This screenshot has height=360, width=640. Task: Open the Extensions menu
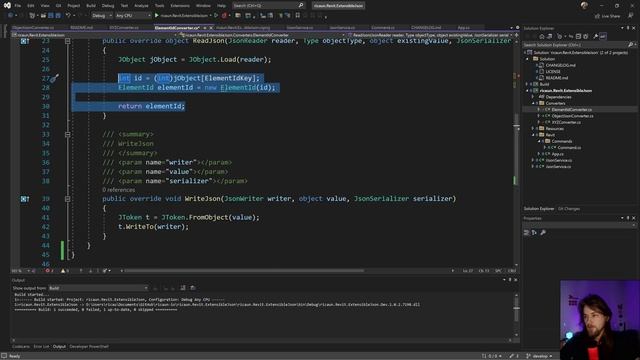click(180, 6)
